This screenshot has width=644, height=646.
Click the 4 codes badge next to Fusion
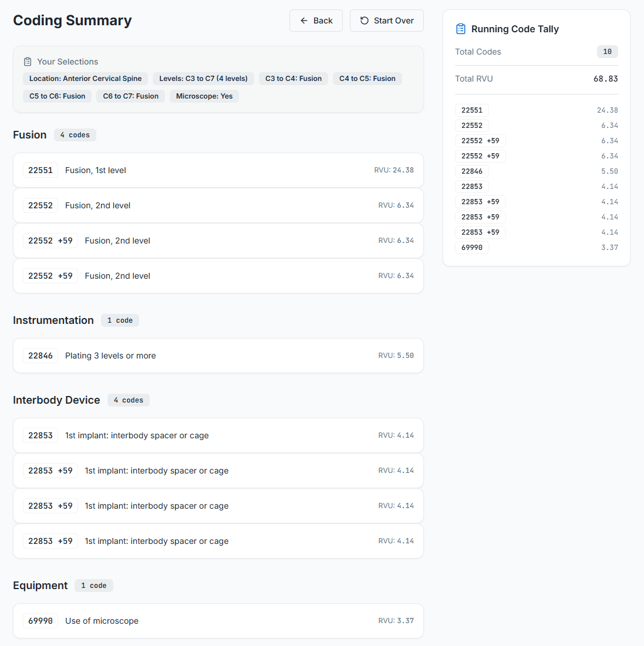pos(75,134)
